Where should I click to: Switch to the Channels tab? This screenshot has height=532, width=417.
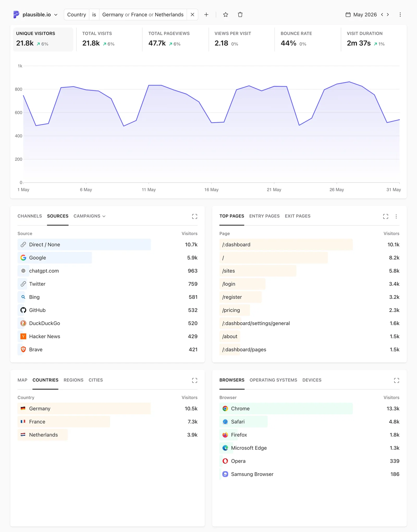(30, 216)
